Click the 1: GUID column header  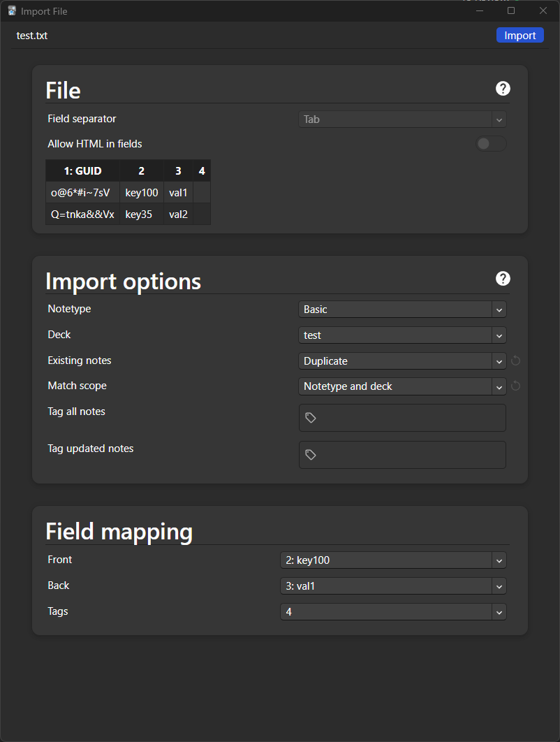point(82,171)
